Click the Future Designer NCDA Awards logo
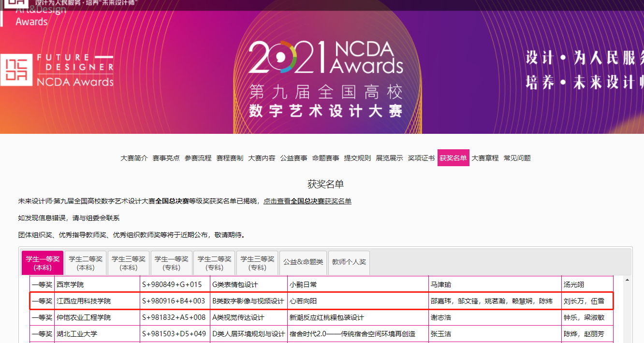 click(58, 71)
